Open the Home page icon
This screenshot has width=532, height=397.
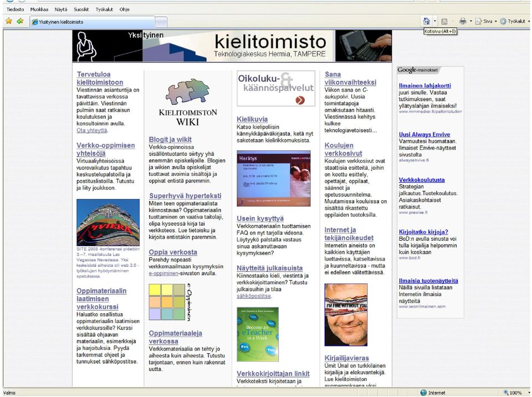click(x=427, y=21)
